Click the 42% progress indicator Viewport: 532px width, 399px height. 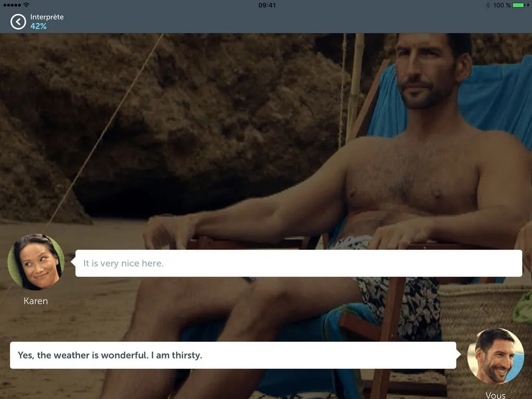click(38, 26)
